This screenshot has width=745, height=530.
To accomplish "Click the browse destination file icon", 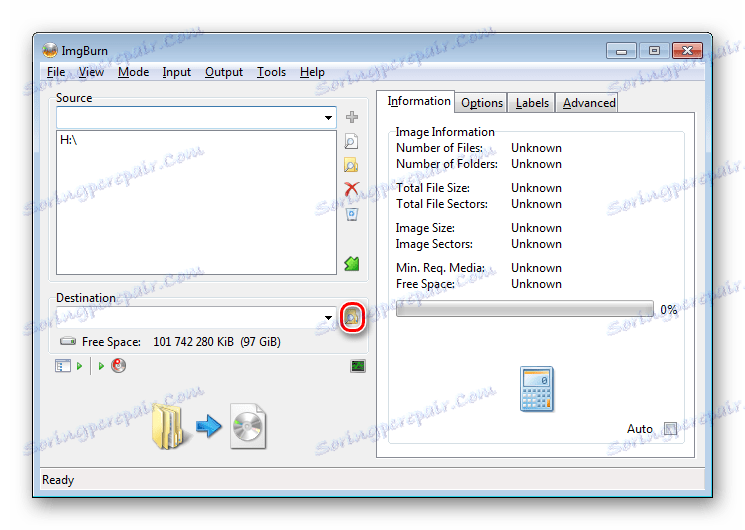I will (x=352, y=317).
